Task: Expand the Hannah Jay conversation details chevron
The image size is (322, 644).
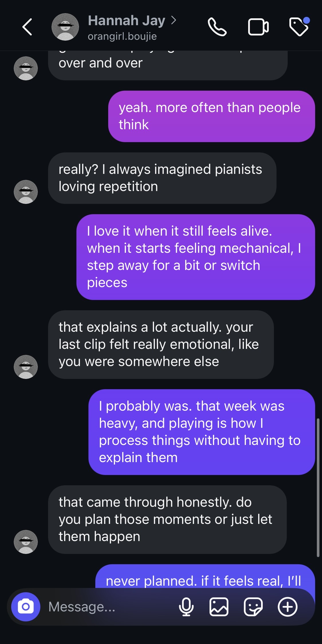Action: (x=174, y=21)
